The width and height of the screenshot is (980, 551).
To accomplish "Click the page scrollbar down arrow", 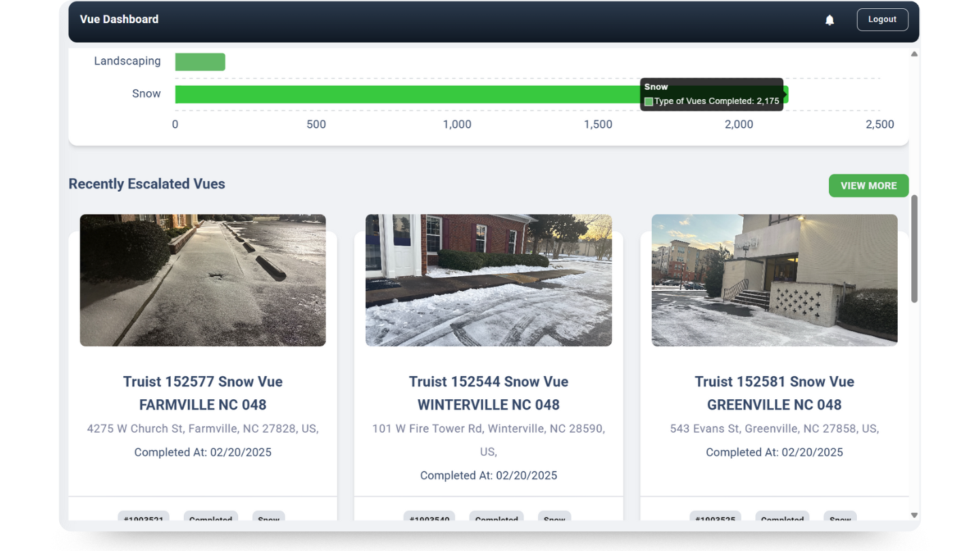I will pyautogui.click(x=915, y=515).
